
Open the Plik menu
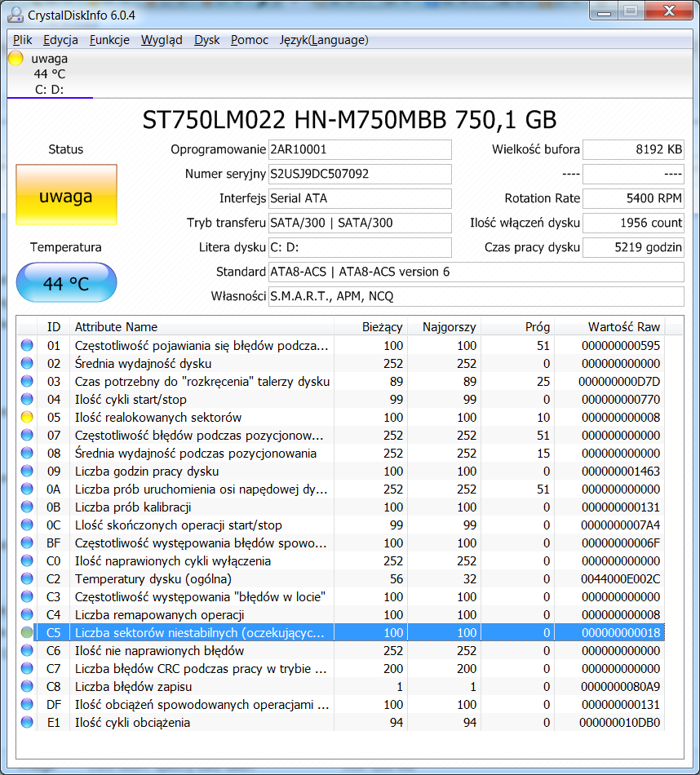pyautogui.click(x=22, y=40)
